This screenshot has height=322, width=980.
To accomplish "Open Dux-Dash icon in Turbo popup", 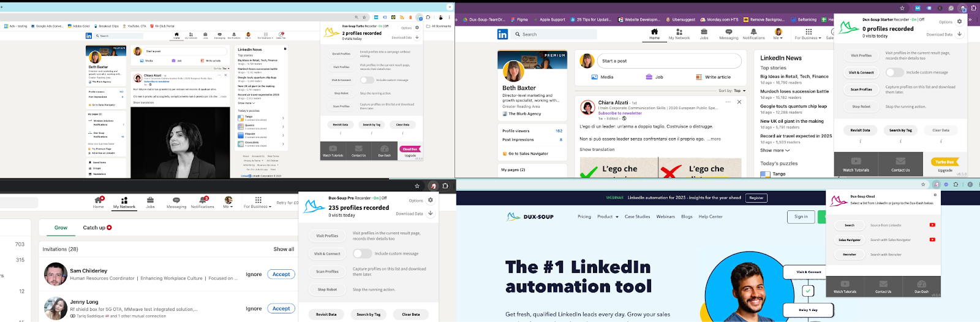I will click(x=384, y=148).
